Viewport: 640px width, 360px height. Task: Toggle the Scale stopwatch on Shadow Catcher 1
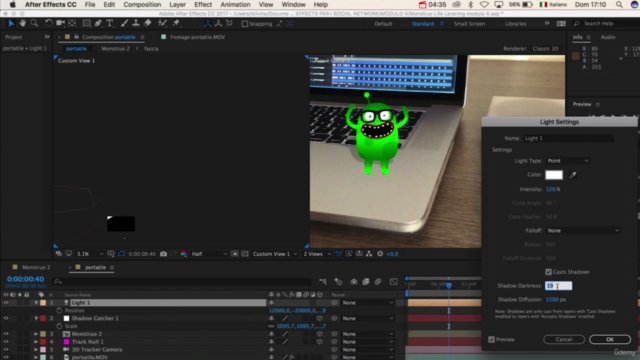coord(60,326)
